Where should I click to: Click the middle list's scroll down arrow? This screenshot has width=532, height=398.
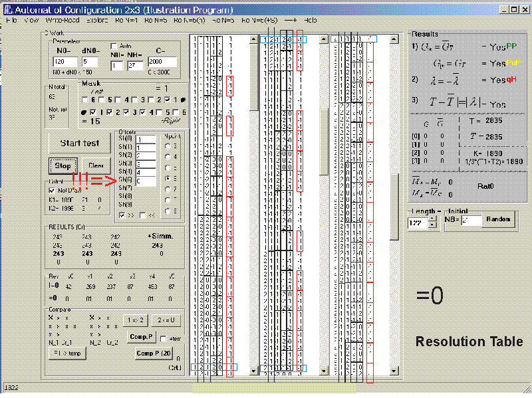[x=324, y=371]
